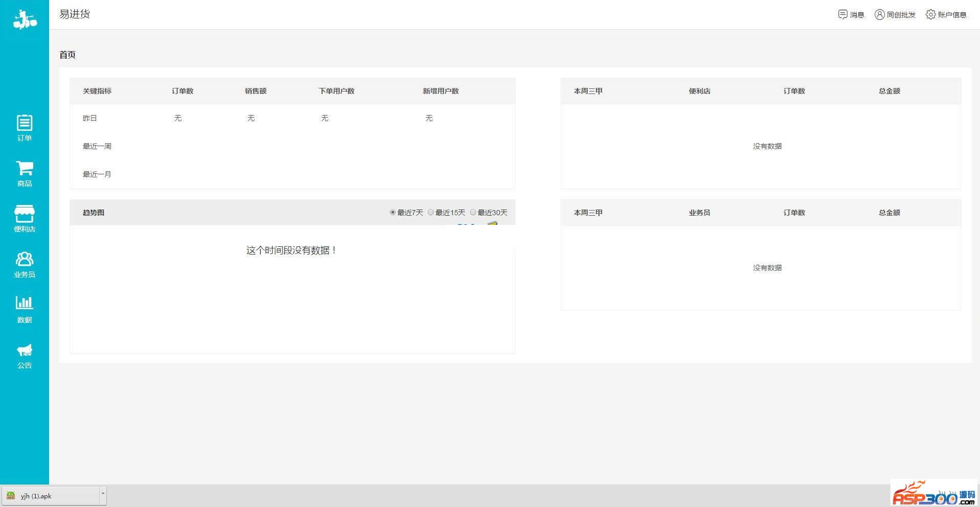Open the 消息 link in header
This screenshot has height=507, width=980.
(x=857, y=15)
